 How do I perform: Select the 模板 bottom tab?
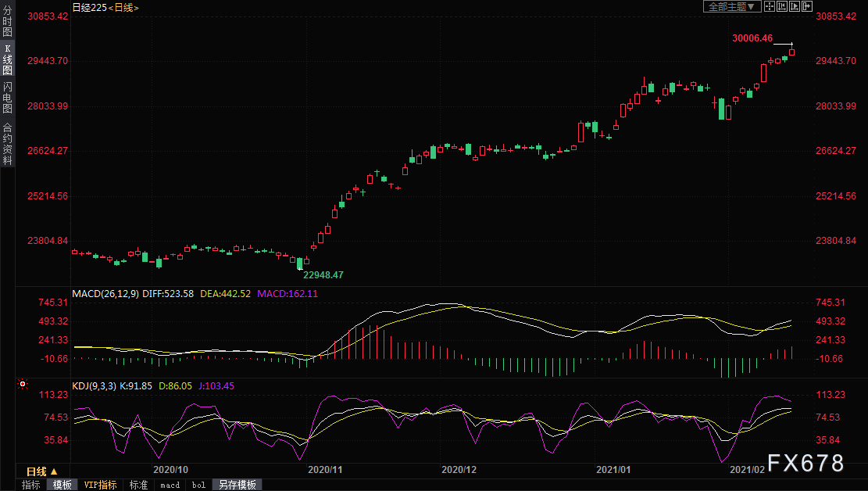point(62,485)
